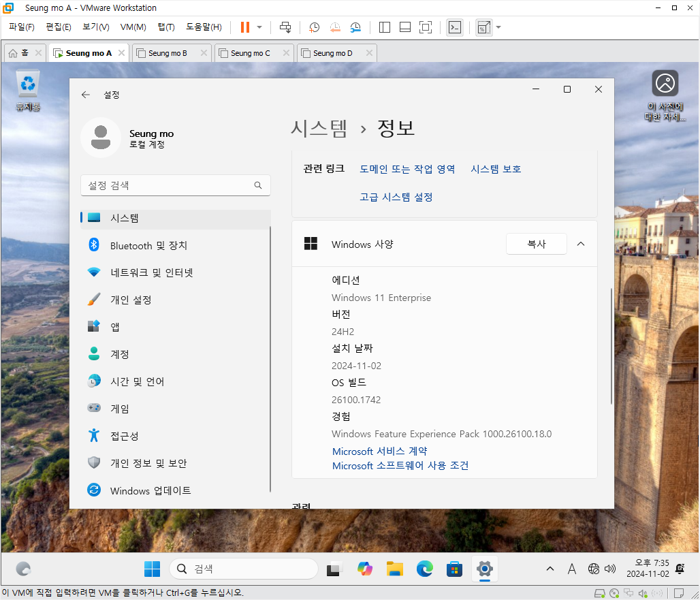The image size is (700, 600).
Task: Open 접근성 accessibility settings
Action: coord(176,436)
